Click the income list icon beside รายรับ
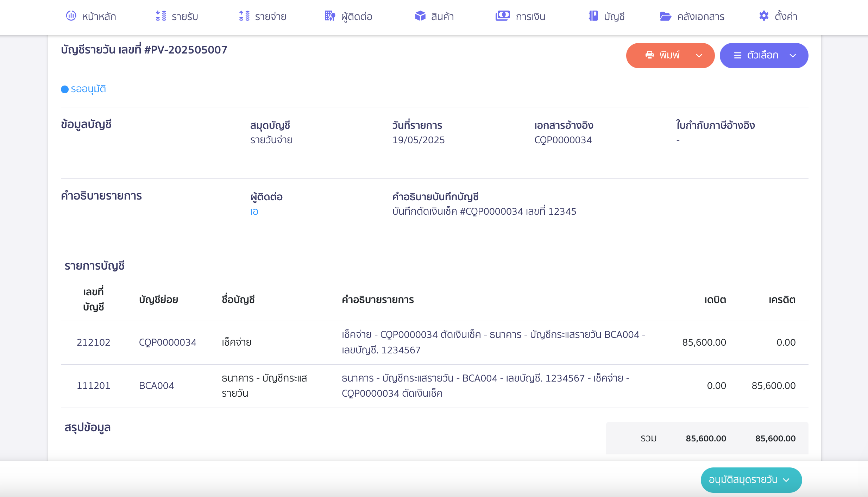The width and height of the screenshot is (868, 497). [161, 16]
